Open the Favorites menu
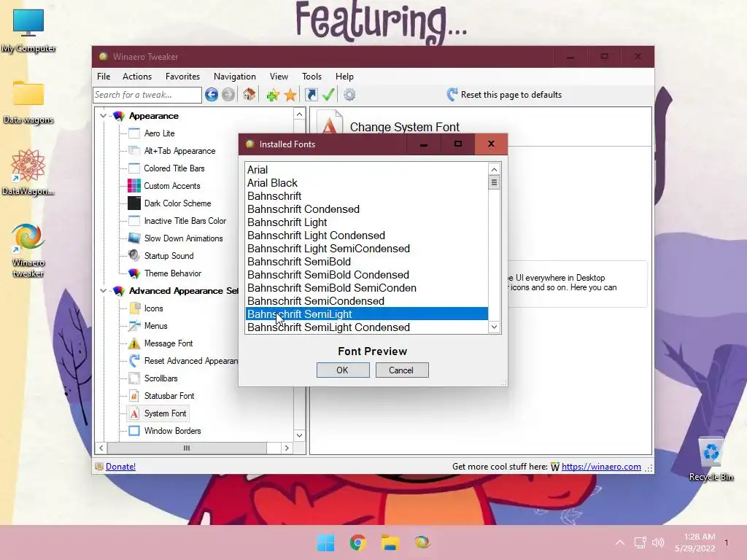The image size is (747, 560). (x=182, y=76)
